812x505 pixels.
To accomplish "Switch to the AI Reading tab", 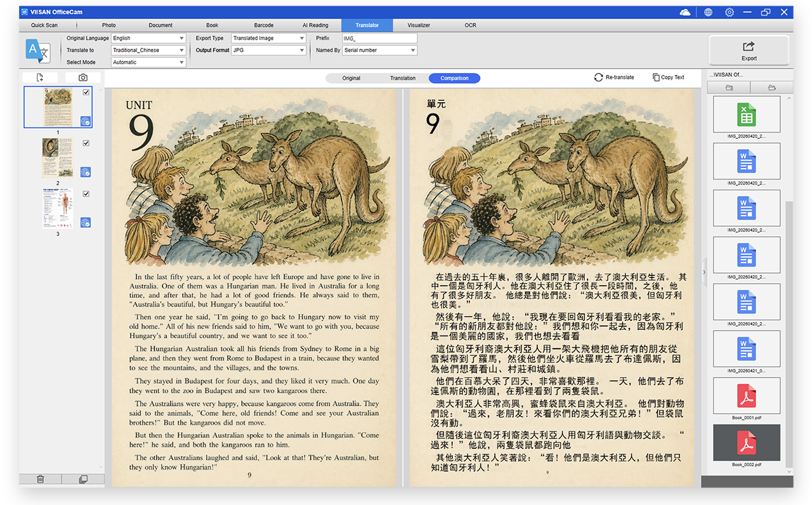I will (x=315, y=25).
